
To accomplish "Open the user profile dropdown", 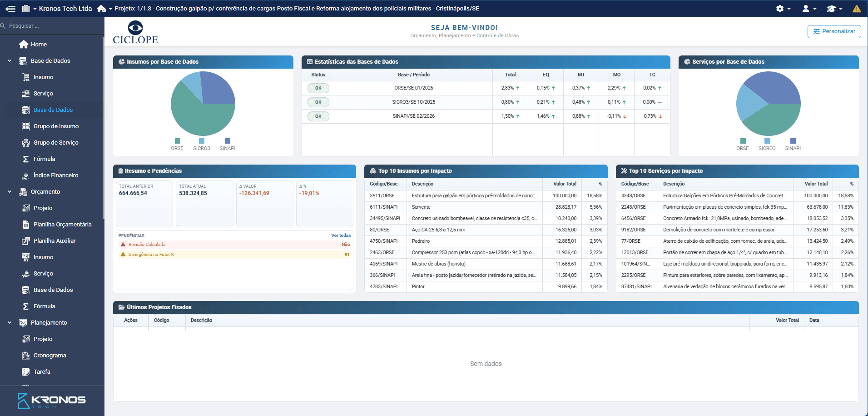I will tap(809, 9).
